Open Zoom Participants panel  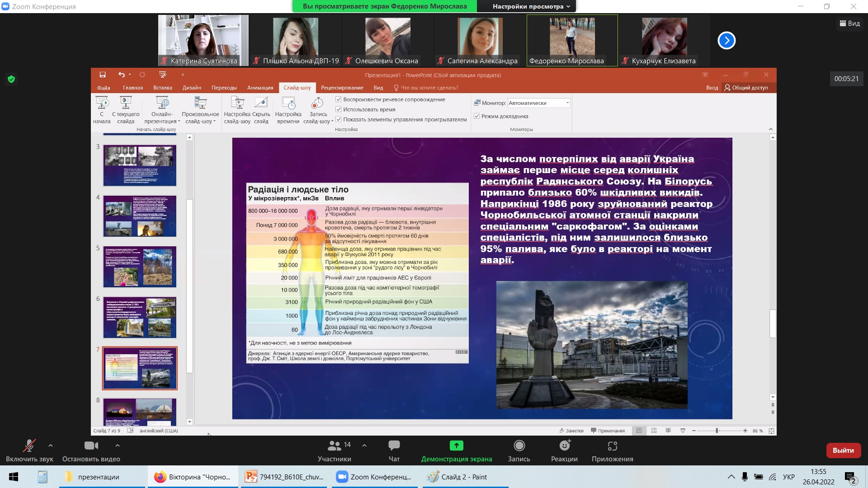tap(335, 450)
